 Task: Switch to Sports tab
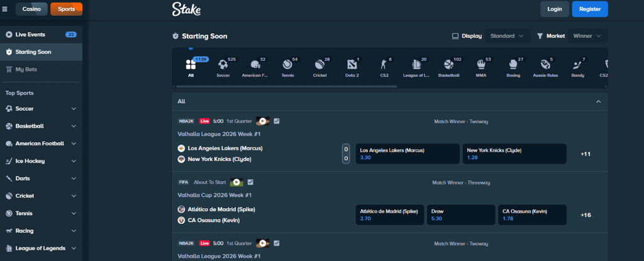67,9
